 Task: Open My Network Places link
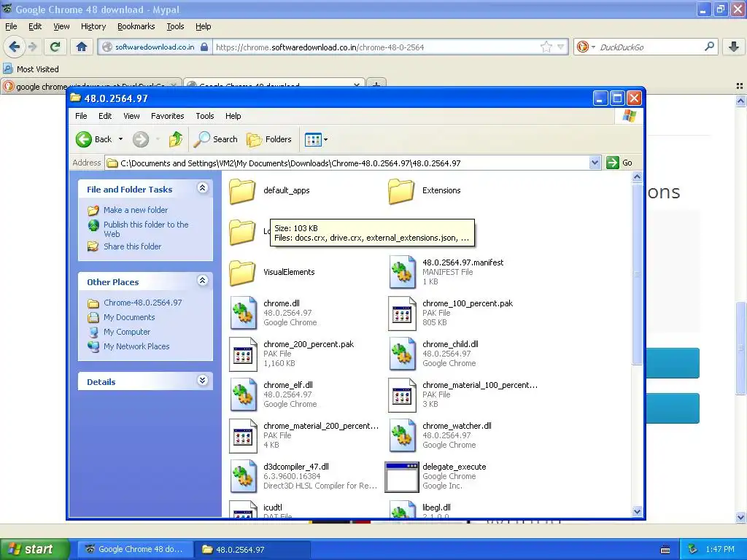coord(136,346)
